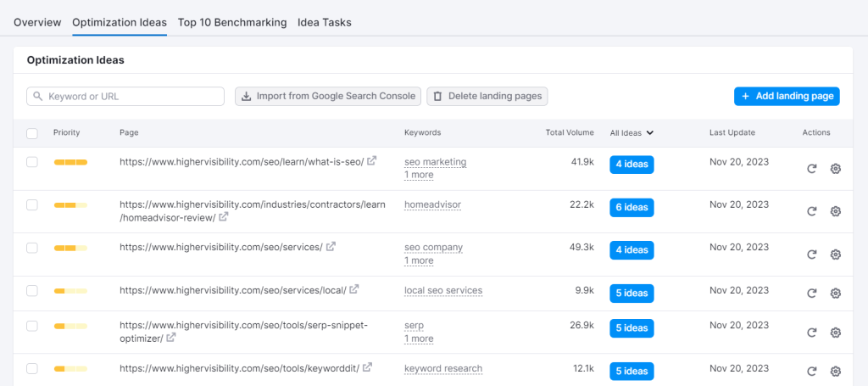Refresh the what-is-seo page row

tap(811, 169)
